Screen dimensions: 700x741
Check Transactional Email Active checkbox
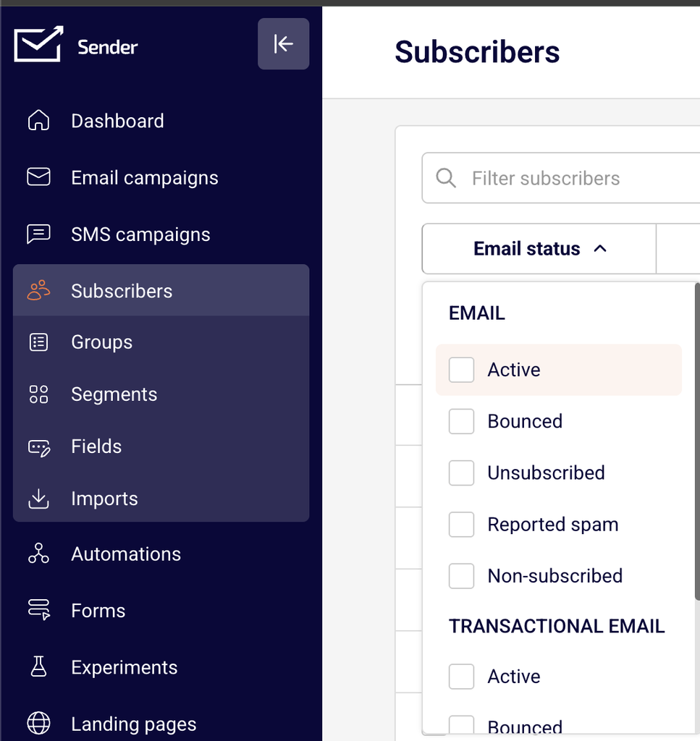[461, 677]
